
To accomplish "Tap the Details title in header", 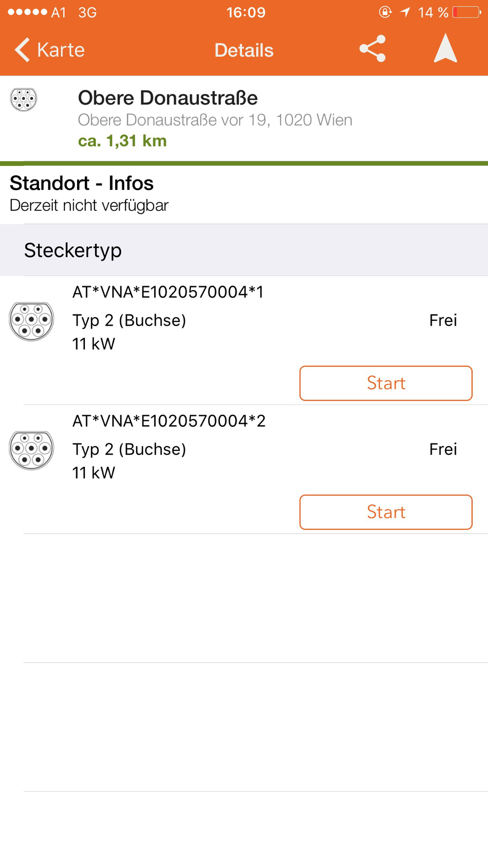I will pos(244,50).
